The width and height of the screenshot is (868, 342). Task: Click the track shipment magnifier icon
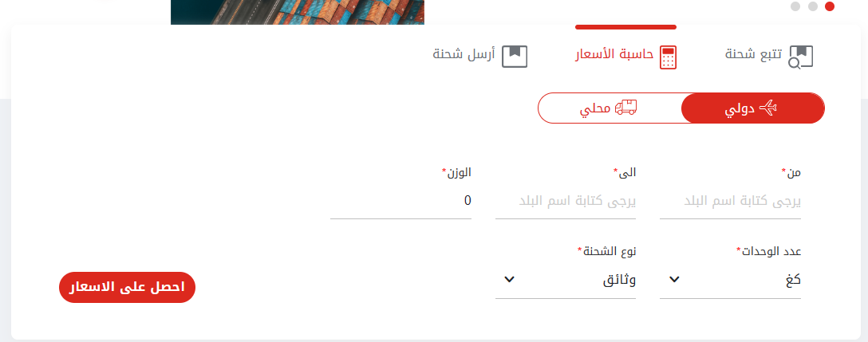[x=800, y=57]
